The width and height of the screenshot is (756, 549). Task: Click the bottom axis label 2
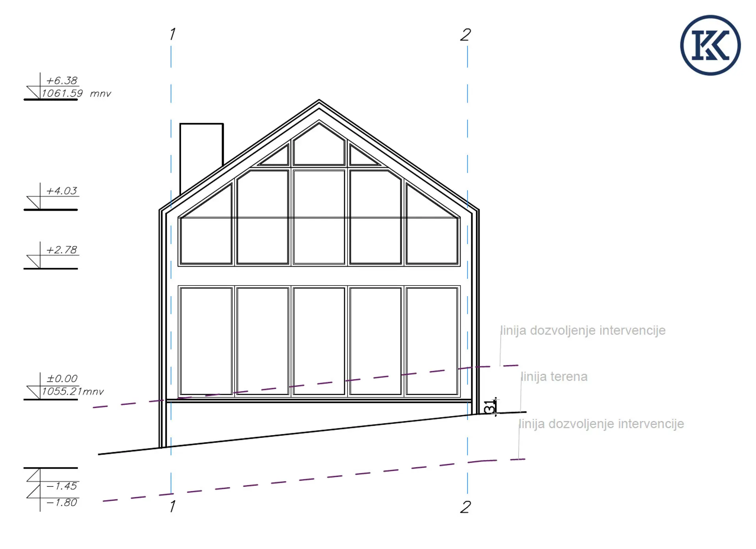(x=465, y=507)
